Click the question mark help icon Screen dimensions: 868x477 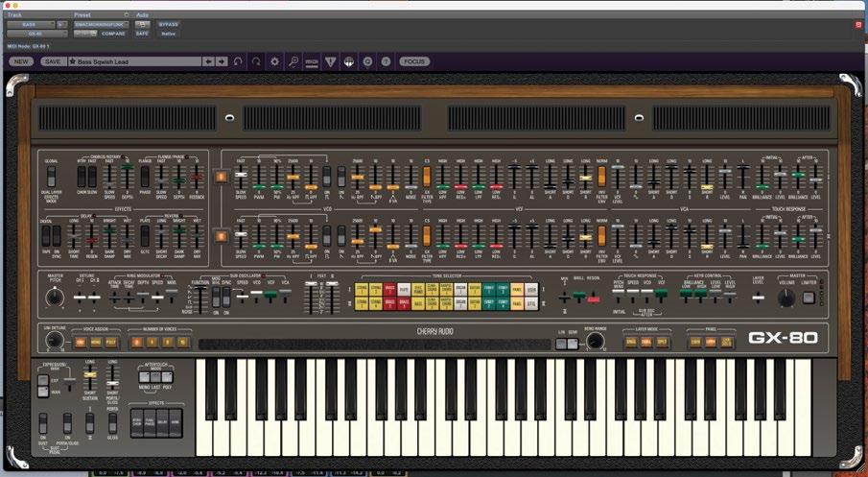point(387,61)
